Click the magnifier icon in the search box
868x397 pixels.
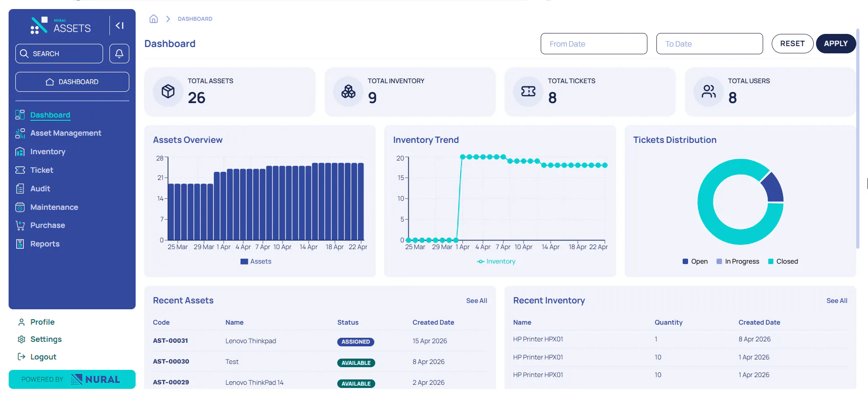pos(24,53)
